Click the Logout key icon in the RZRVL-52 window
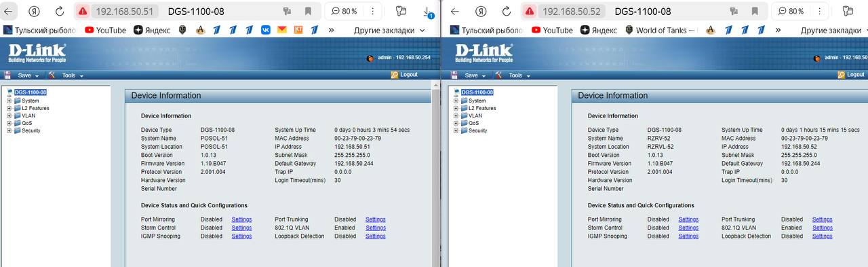The width and height of the screenshot is (868, 267). [x=842, y=75]
